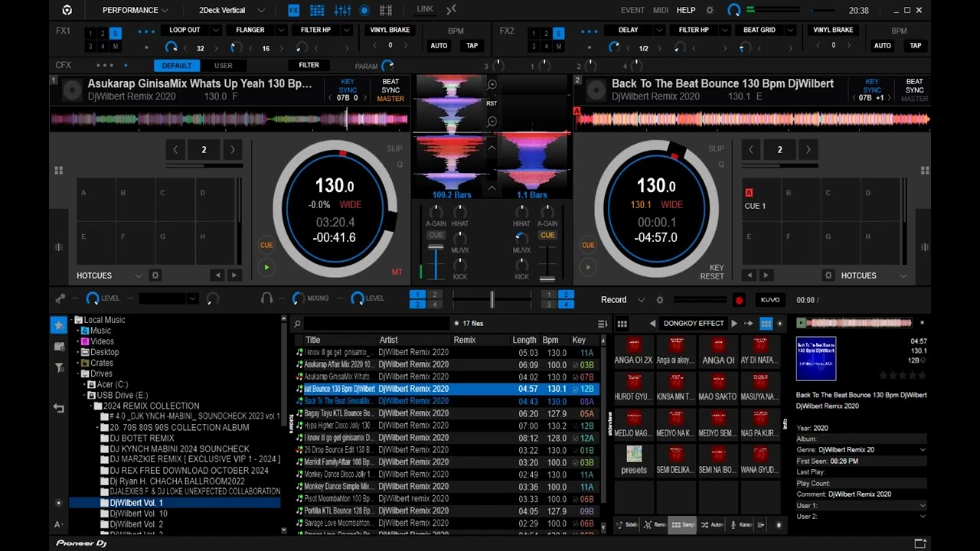Open the DELAY effect dropdown arrow
The height and width of the screenshot is (551, 980).
point(659,30)
